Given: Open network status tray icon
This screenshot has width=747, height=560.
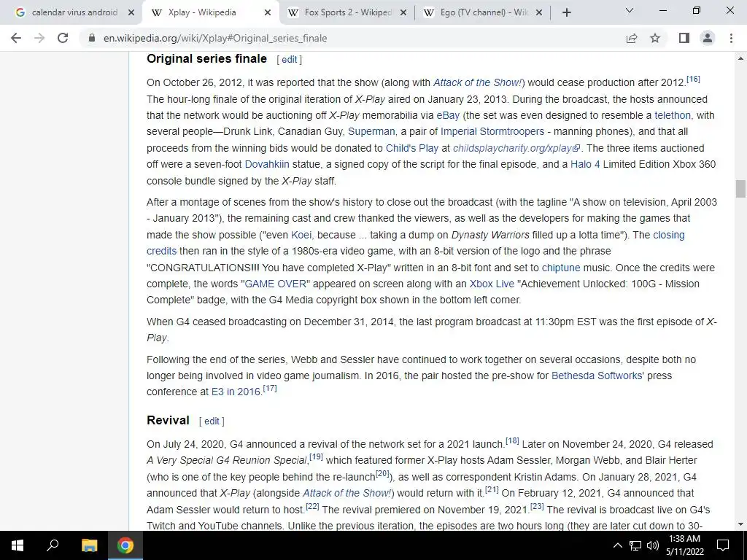Looking at the screenshot, I should pos(635,545).
